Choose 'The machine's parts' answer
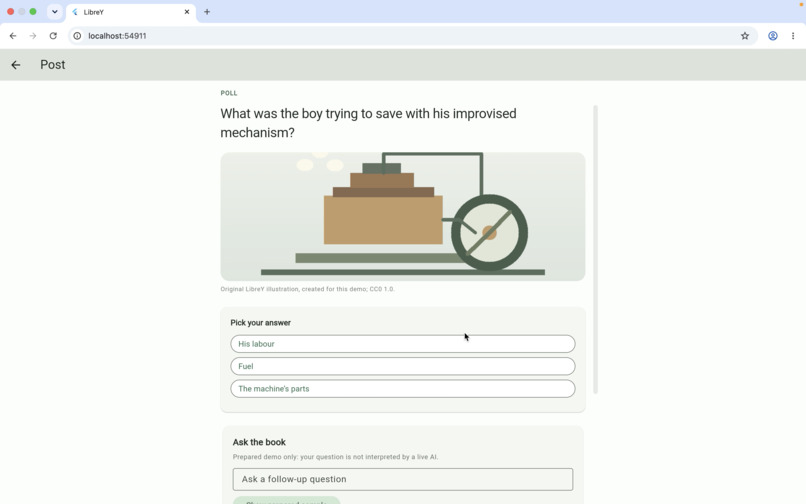The height and width of the screenshot is (504, 806). point(402,389)
